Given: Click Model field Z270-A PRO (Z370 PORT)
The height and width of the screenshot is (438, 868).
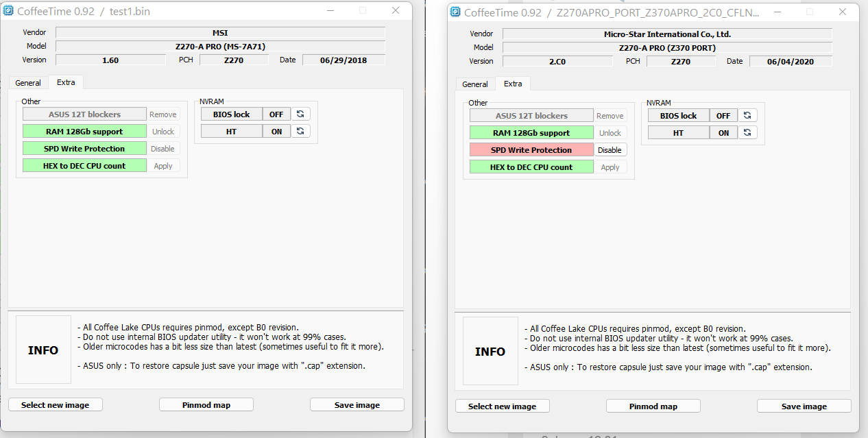Looking at the screenshot, I should click(x=667, y=47).
